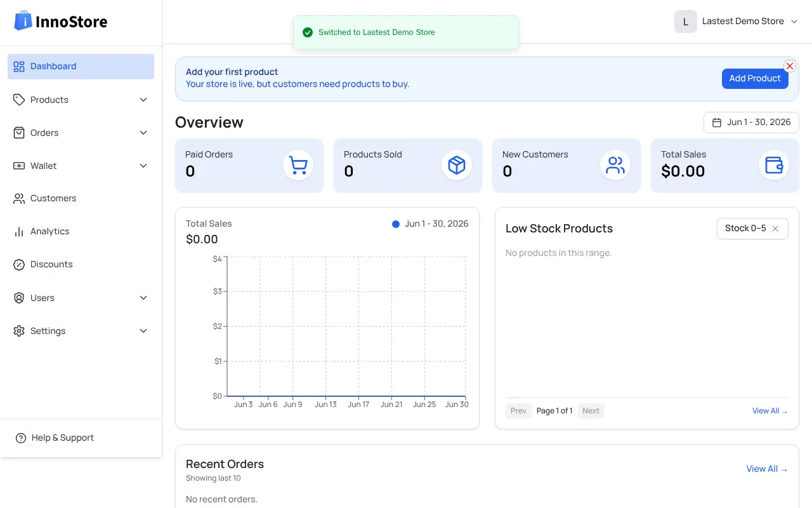
Task: Click the '$4' chart axis label
Action: tap(218, 259)
